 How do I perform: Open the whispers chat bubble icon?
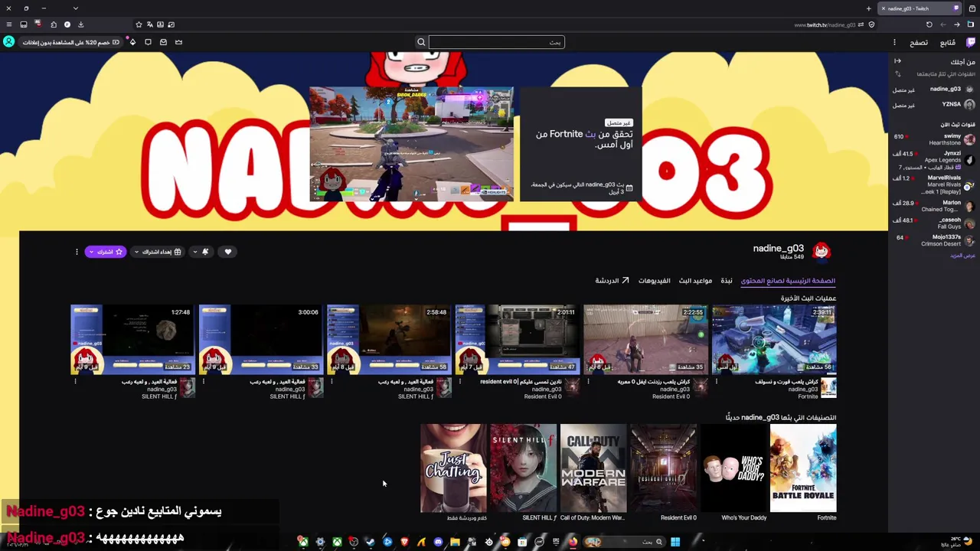click(148, 42)
